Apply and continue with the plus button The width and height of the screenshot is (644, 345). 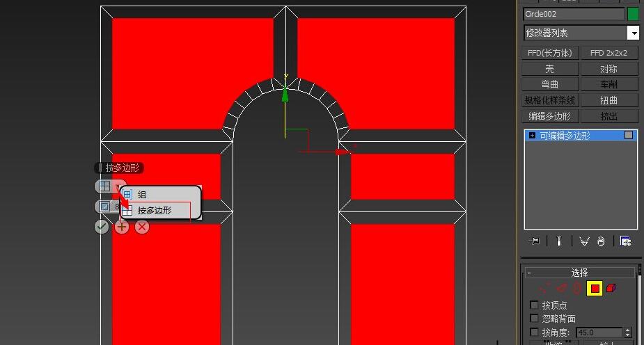point(122,227)
